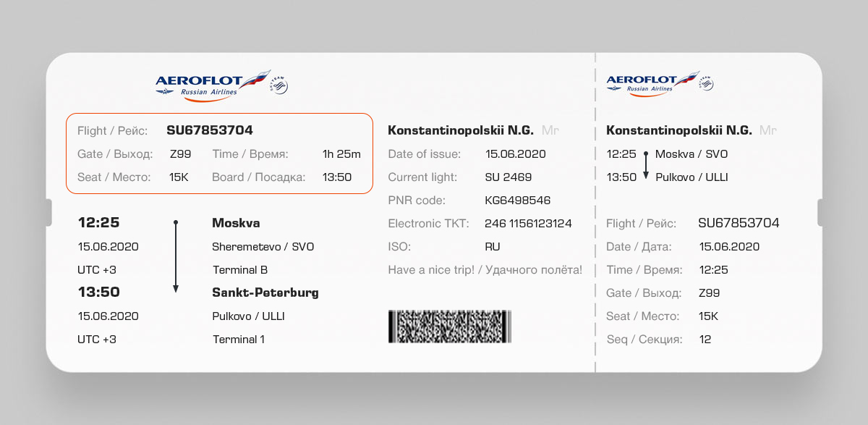Click the Aeroflot logo on main ticket

click(x=210, y=84)
